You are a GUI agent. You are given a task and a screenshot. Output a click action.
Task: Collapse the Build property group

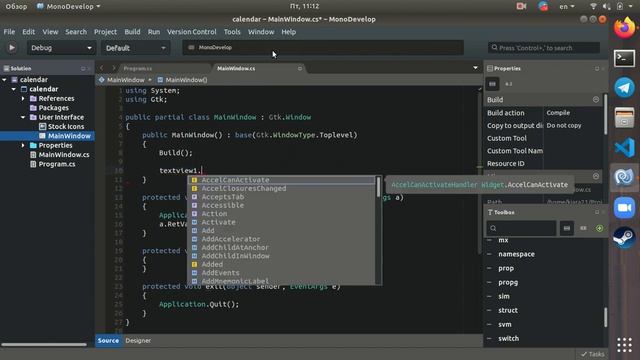click(596, 100)
